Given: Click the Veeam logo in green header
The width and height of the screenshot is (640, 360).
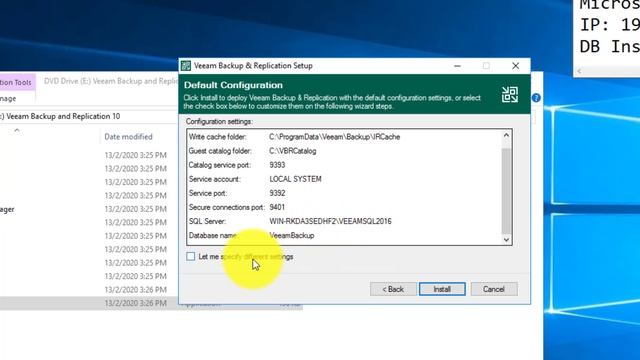Looking at the screenshot, I should click(x=510, y=95).
